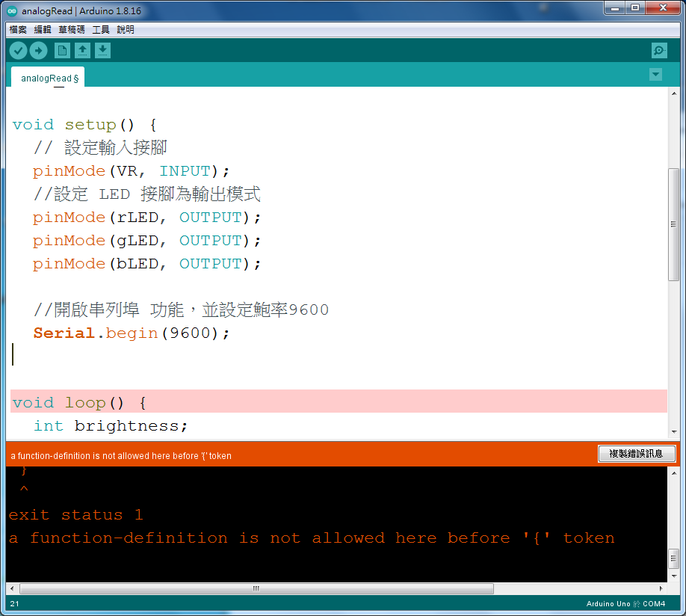Click the highlighted 'void loop() {' line

(x=339, y=401)
